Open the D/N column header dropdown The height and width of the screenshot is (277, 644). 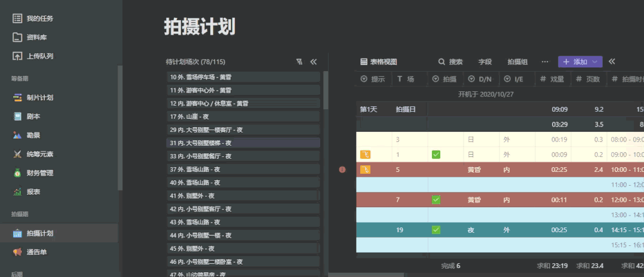point(471,79)
